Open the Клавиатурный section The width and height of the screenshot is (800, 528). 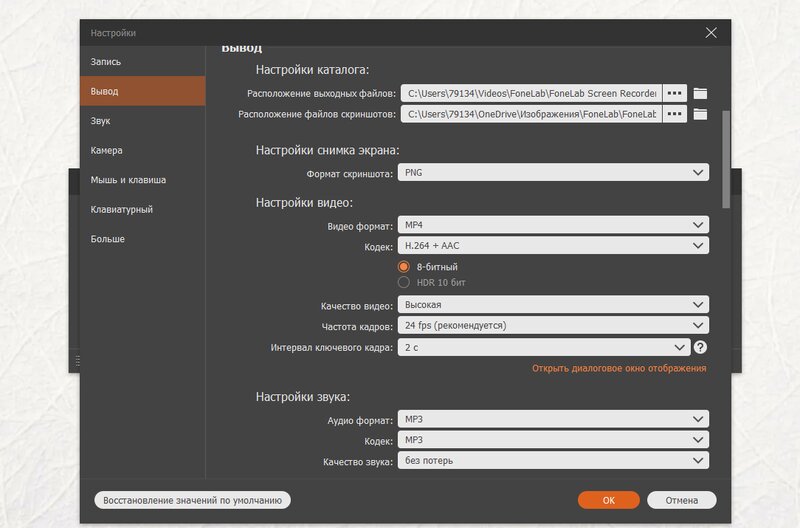142,210
